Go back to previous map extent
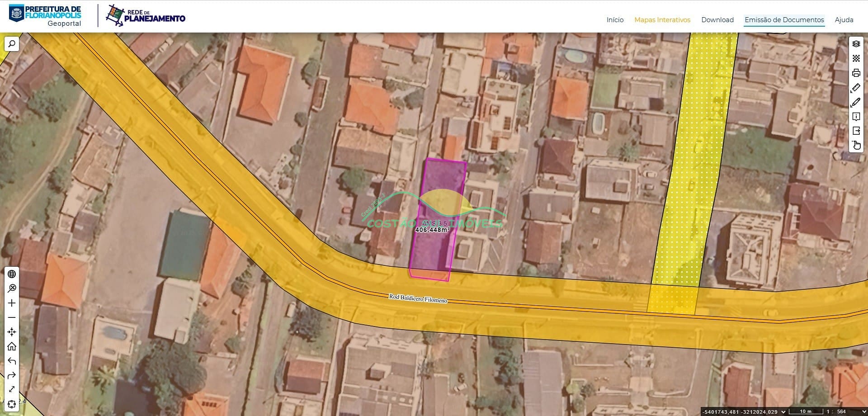The width and height of the screenshot is (868, 416). [12, 361]
